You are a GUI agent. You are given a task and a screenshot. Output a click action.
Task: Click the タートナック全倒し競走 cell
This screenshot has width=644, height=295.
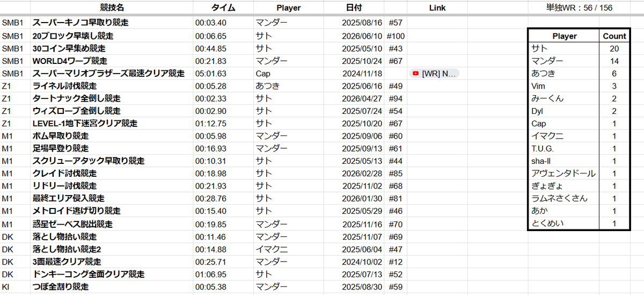point(112,98)
